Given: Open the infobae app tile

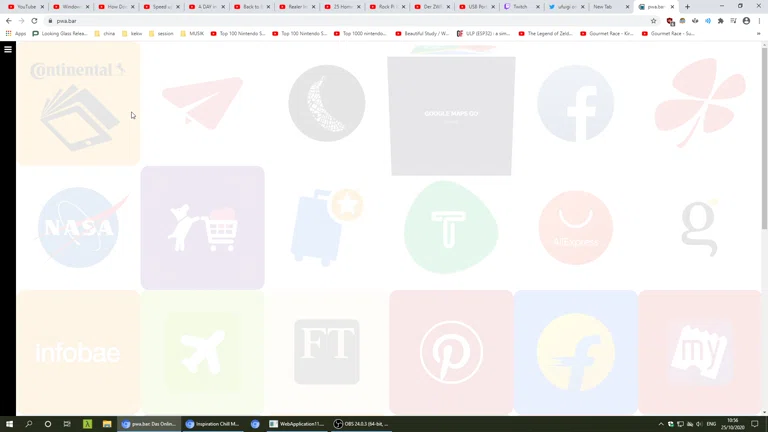Looking at the screenshot, I should click(78, 352).
